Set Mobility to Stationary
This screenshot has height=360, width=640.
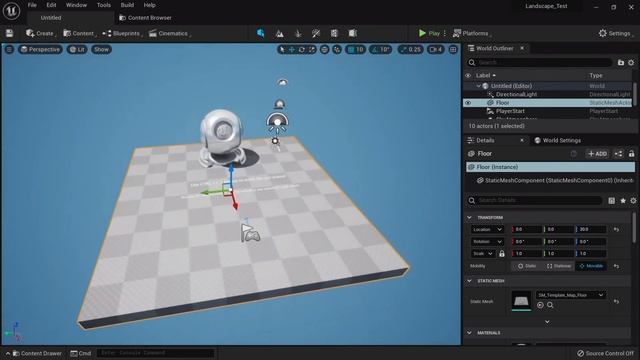559,266
